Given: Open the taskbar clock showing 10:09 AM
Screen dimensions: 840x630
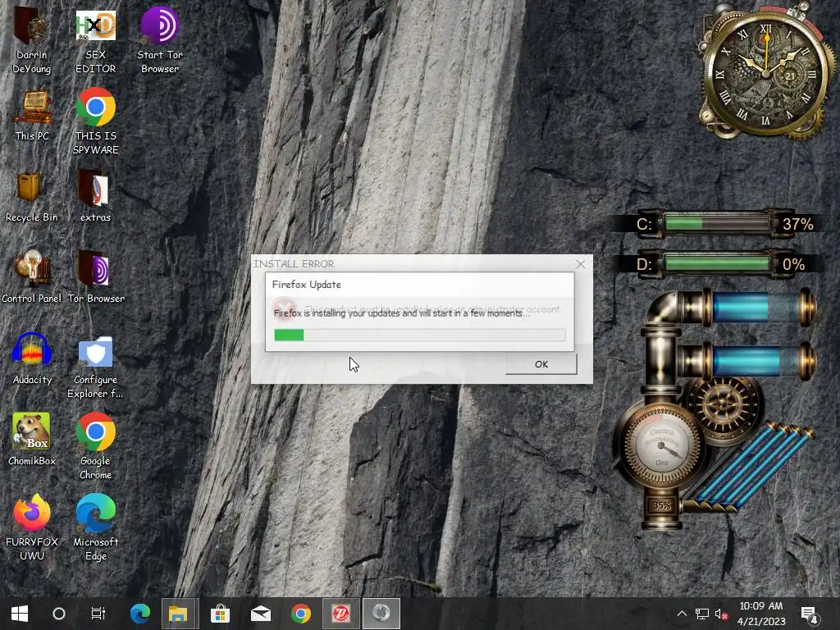Looking at the screenshot, I should click(760, 614).
